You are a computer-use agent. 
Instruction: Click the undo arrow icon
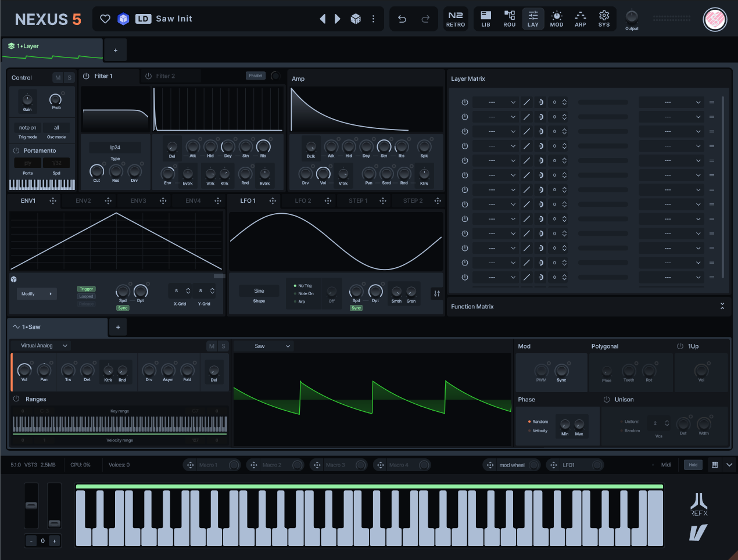coord(402,19)
